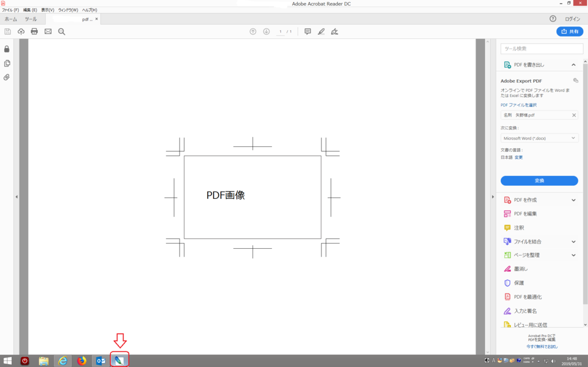Remove the selected PDF file with X
This screenshot has width=588, height=367.
coord(574,115)
